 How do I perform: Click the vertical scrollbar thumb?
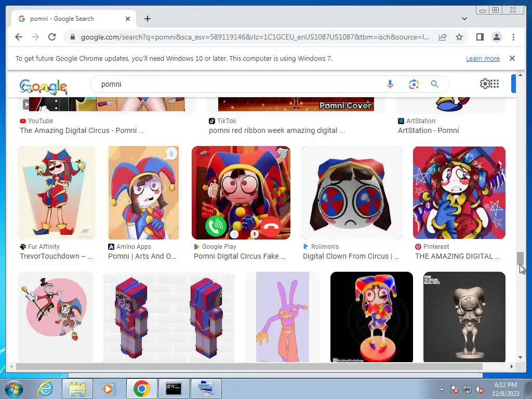521,259
